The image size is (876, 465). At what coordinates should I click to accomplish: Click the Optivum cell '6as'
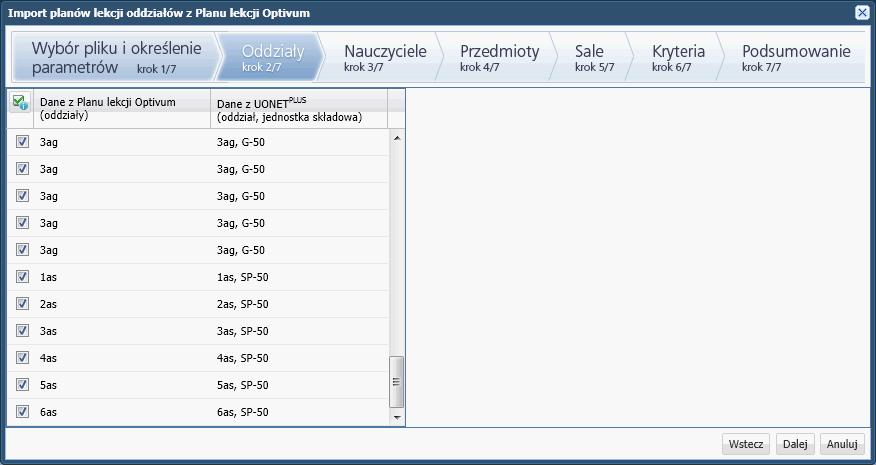pos(122,411)
